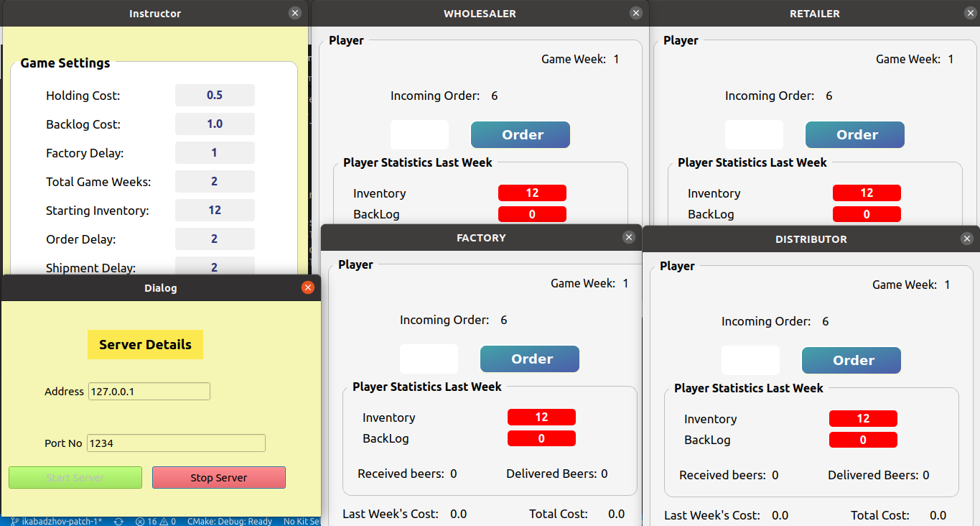This screenshot has height=526, width=980.
Task: Click Game Week text in Distributor window
Action: [x=905, y=285]
